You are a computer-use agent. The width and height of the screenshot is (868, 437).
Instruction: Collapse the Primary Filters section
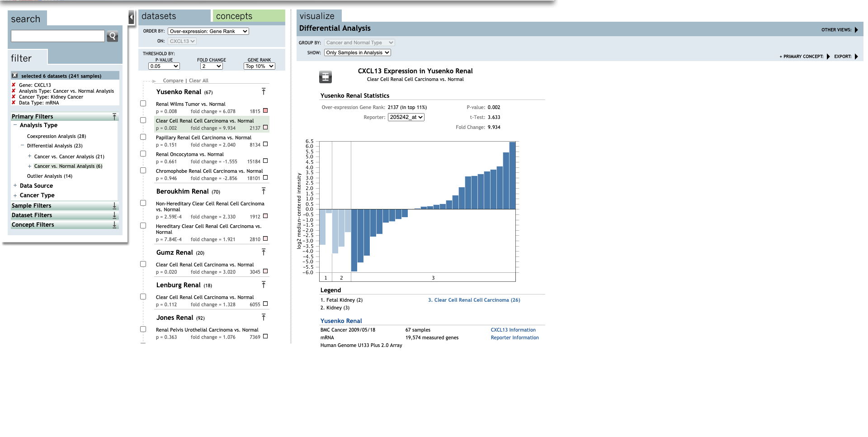pyautogui.click(x=114, y=117)
